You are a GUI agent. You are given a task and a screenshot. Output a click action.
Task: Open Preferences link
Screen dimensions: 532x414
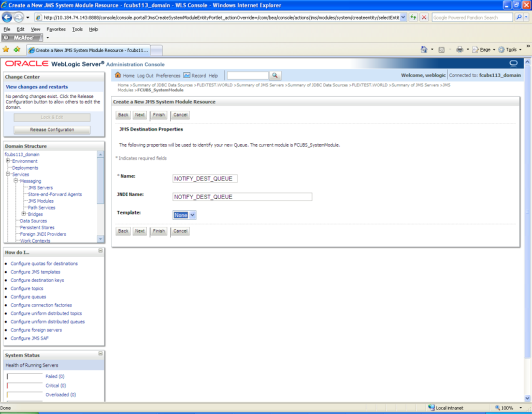coord(168,76)
